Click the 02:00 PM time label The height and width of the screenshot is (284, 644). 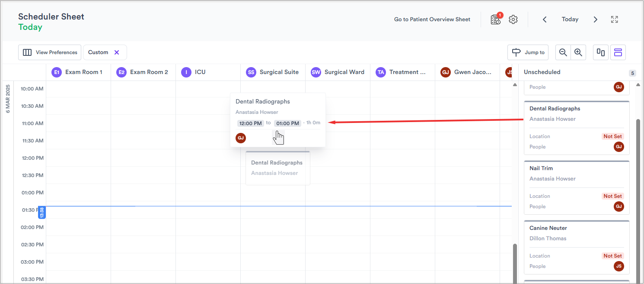(33, 227)
